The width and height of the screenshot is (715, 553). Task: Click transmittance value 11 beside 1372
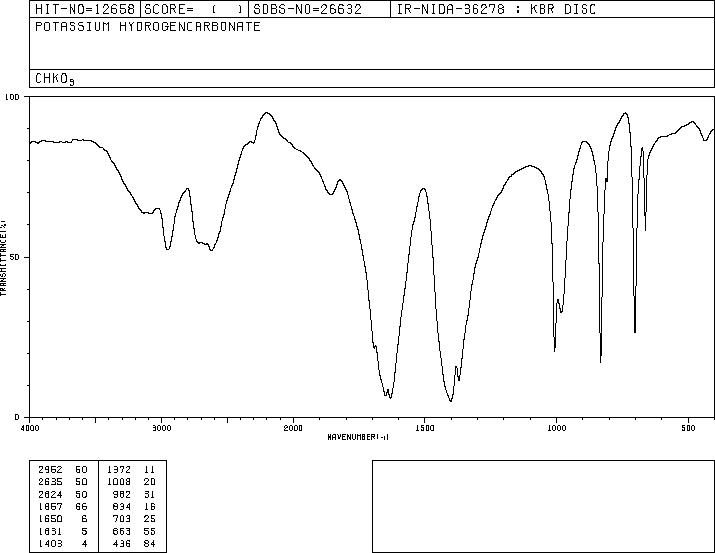click(150, 470)
